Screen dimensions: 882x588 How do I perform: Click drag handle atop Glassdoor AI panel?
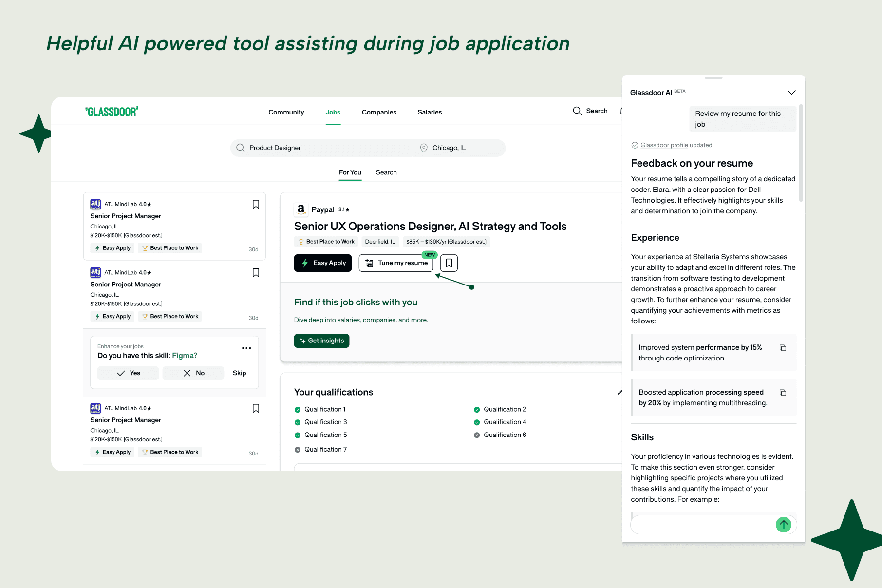(x=713, y=78)
